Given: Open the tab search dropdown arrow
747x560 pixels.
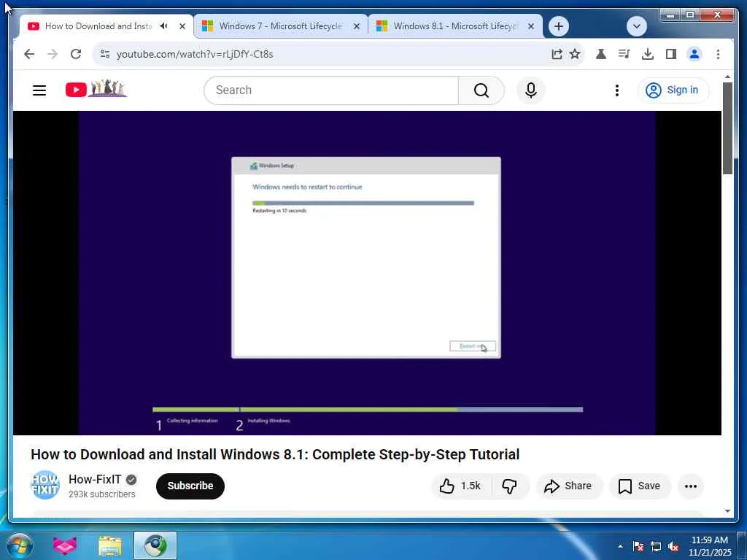Looking at the screenshot, I should click(636, 26).
